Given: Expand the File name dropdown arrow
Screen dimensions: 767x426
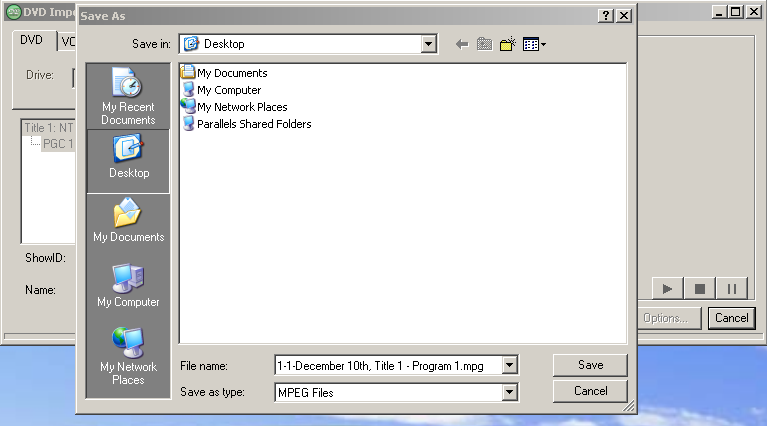Looking at the screenshot, I should pos(509,365).
